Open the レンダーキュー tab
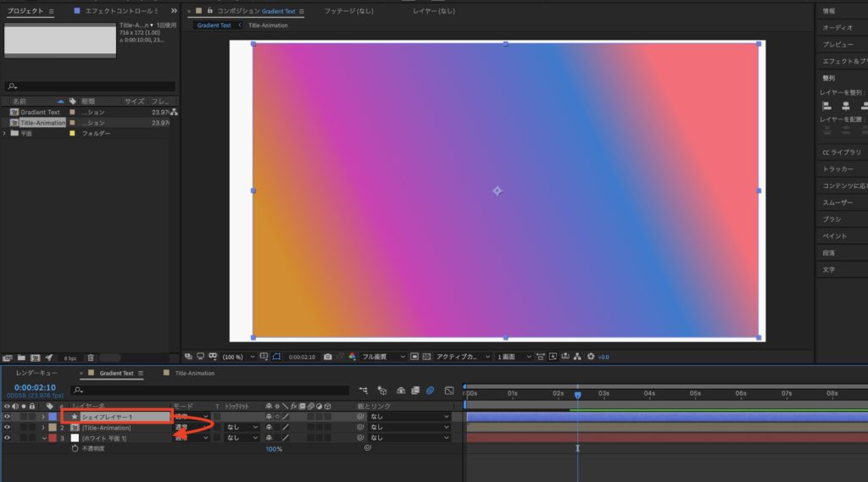Viewport: 868px width, 482px height. 37,373
